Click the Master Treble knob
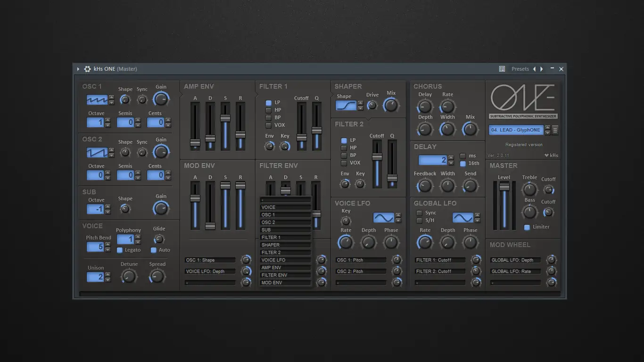644x362 pixels. pyautogui.click(x=530, y=189)
